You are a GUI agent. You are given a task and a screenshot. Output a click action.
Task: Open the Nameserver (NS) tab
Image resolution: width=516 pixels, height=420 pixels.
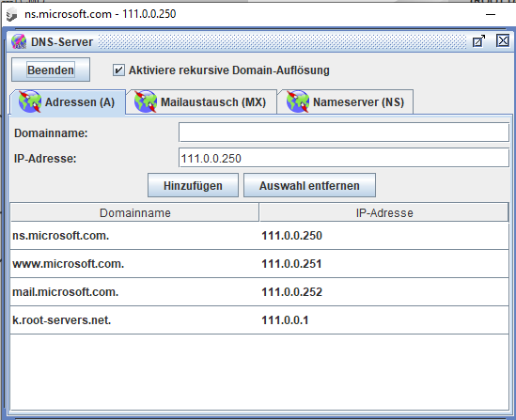[x=345, y=102]
